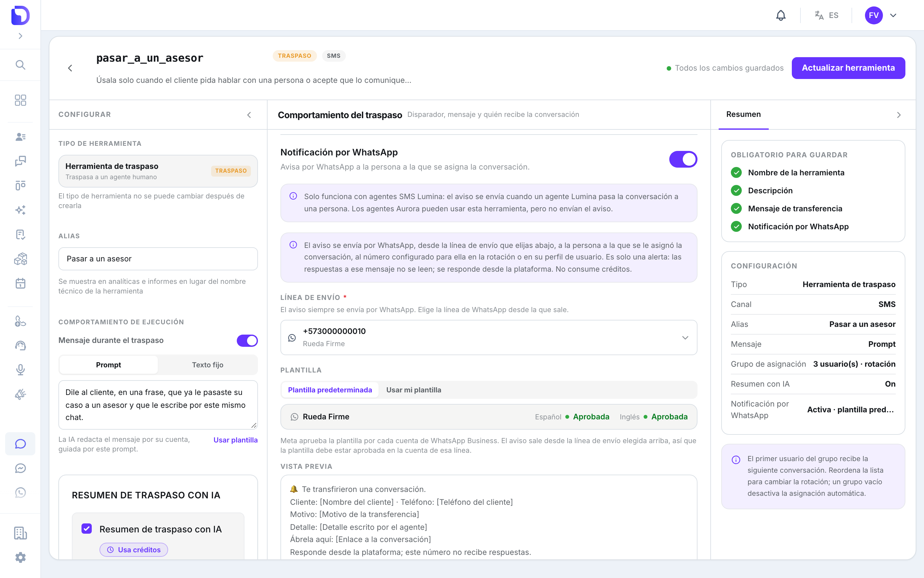Open the calendar icon in sidebar
This screenshot has width=924, height=578.
pyautogui.click(x=20, y=283)
